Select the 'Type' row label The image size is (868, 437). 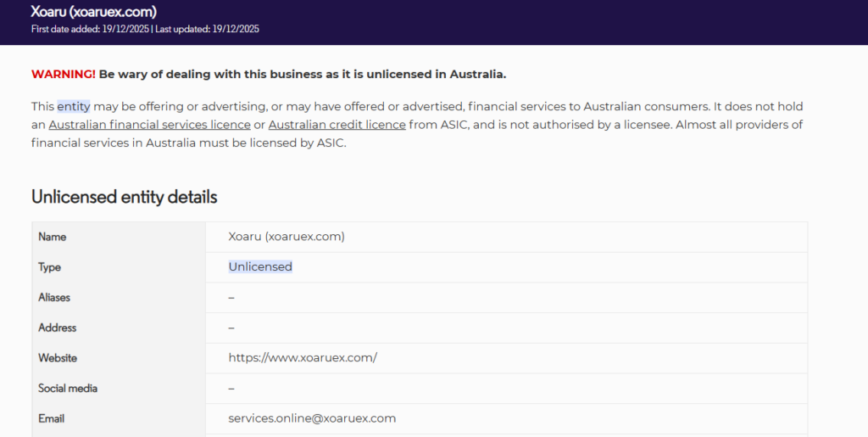pos(49,267)
